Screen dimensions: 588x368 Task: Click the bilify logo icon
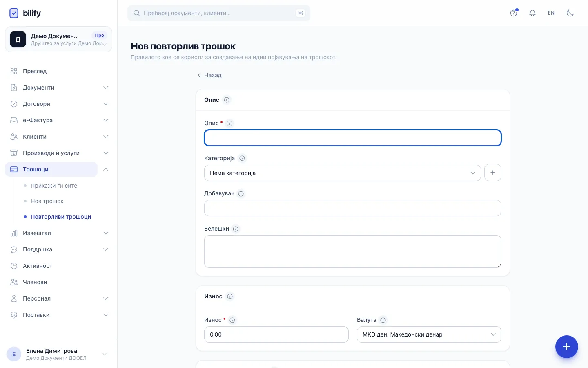pos(14,13)
